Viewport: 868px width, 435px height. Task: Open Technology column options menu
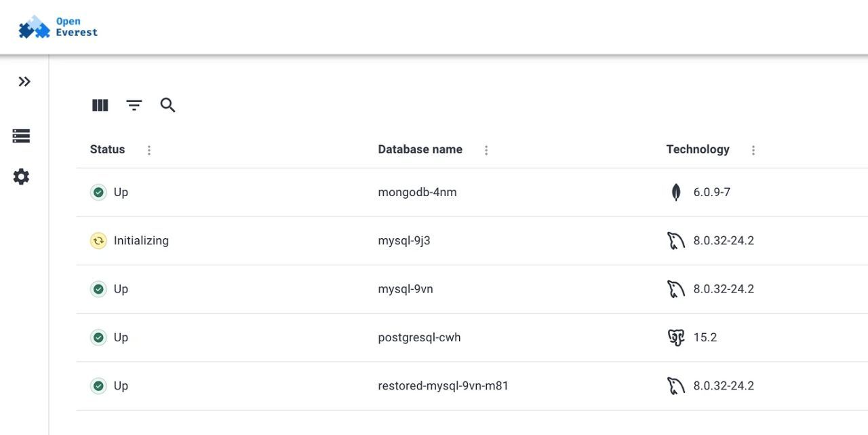tap(753, 150)
